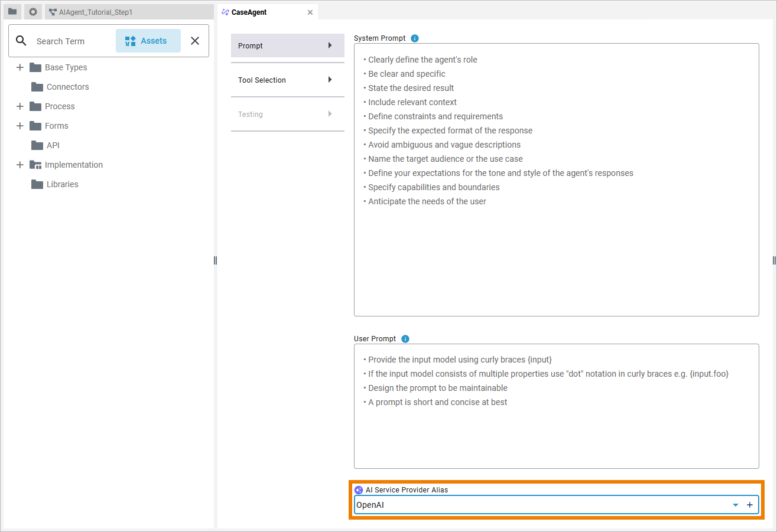The image size is (777, 532).
Task: Toggle the Assets filter button
Action: (148, 41)
